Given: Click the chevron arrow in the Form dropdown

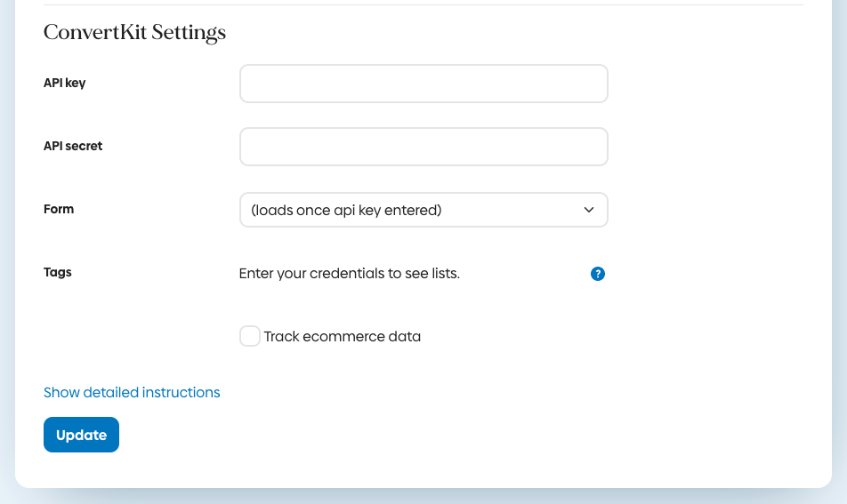Looking at the screenshot, I should [x=589, y=210].
